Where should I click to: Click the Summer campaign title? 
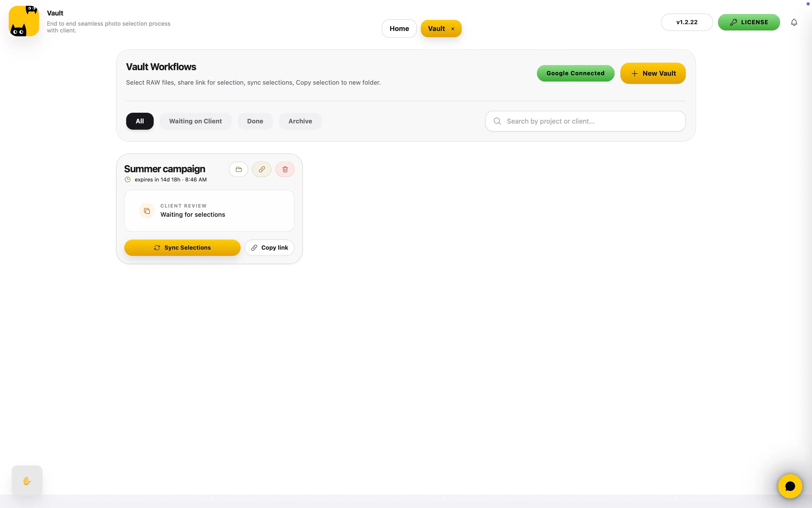point(165,169)
